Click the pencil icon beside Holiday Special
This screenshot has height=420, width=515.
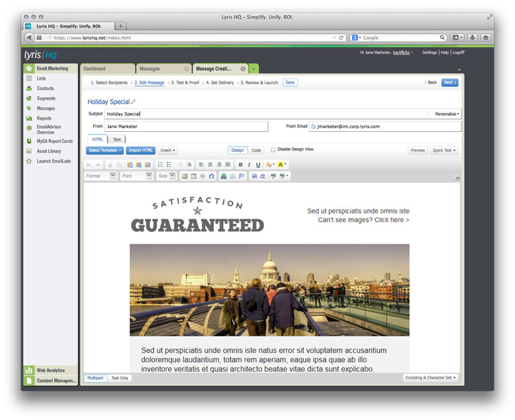click(x=133, y=102)
